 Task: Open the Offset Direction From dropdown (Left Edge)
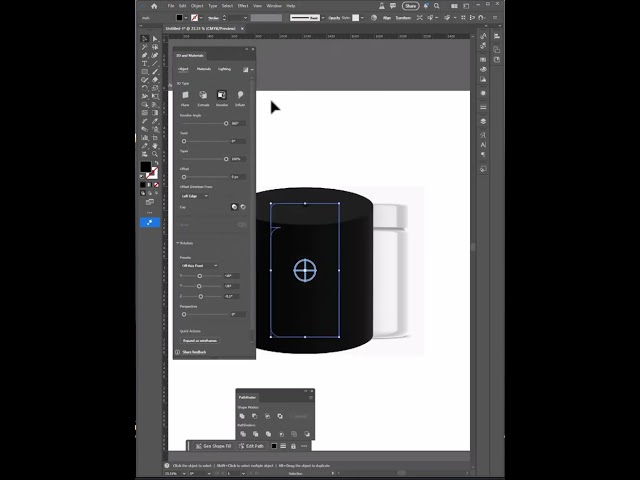(x=195, y=196)
